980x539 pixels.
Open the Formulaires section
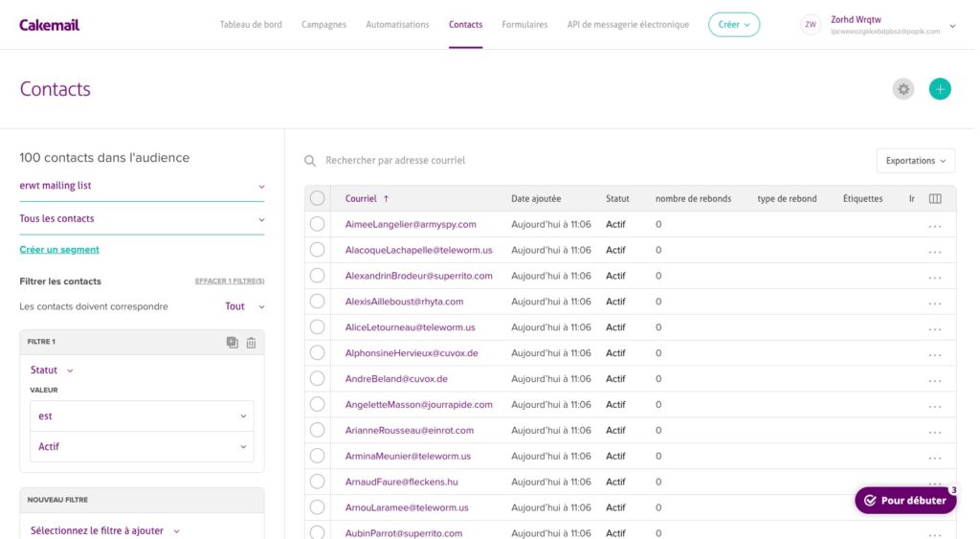524,24
